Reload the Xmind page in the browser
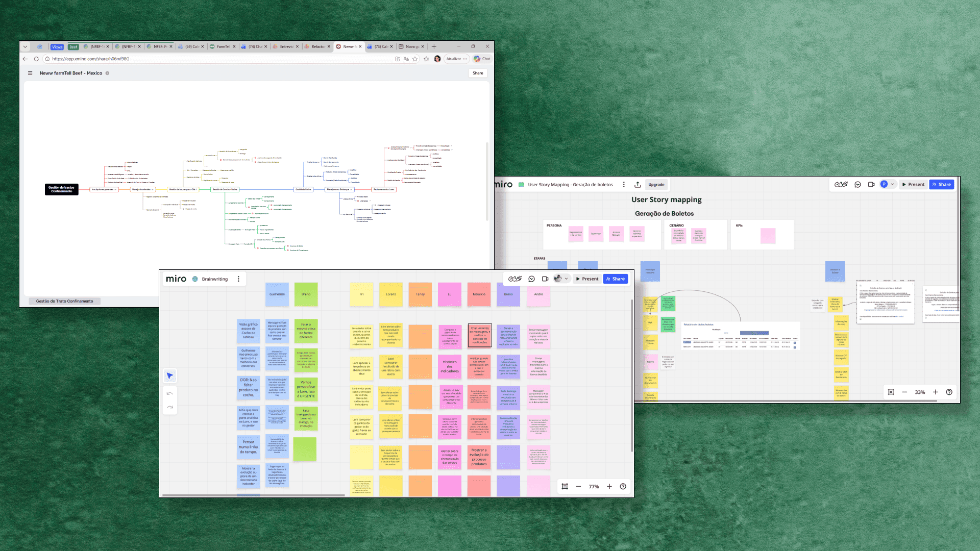The height and width of the screenshot is (551, 980). (36, 59)
